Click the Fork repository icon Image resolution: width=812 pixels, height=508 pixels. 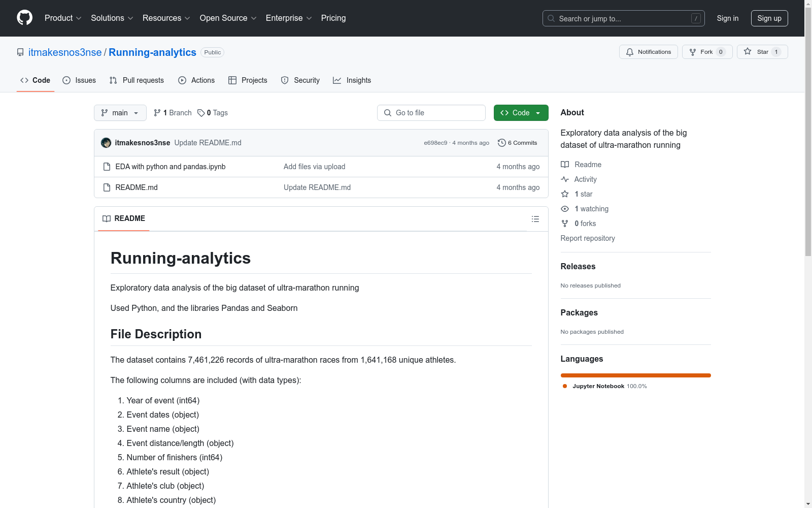[693, 52]
